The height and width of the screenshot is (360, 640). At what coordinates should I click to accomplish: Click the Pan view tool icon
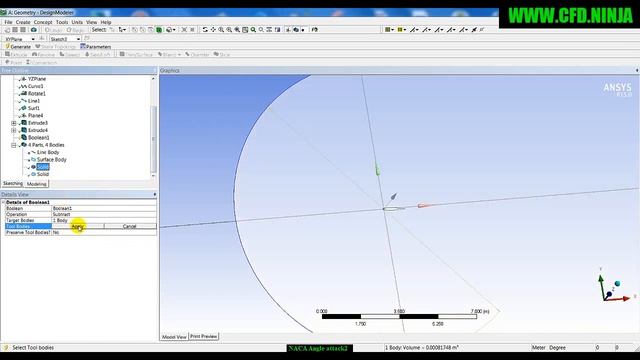(x=213, y=30)
